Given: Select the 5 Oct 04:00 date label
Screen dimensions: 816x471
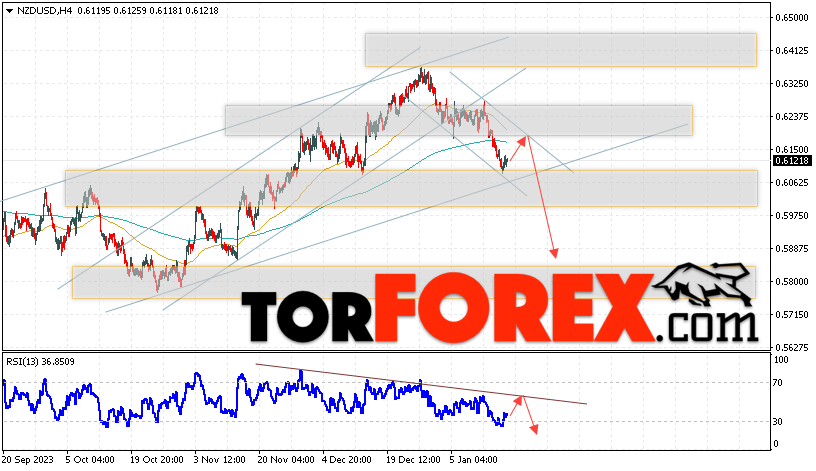Looking at the screenshot, I should tap(90, 460).
